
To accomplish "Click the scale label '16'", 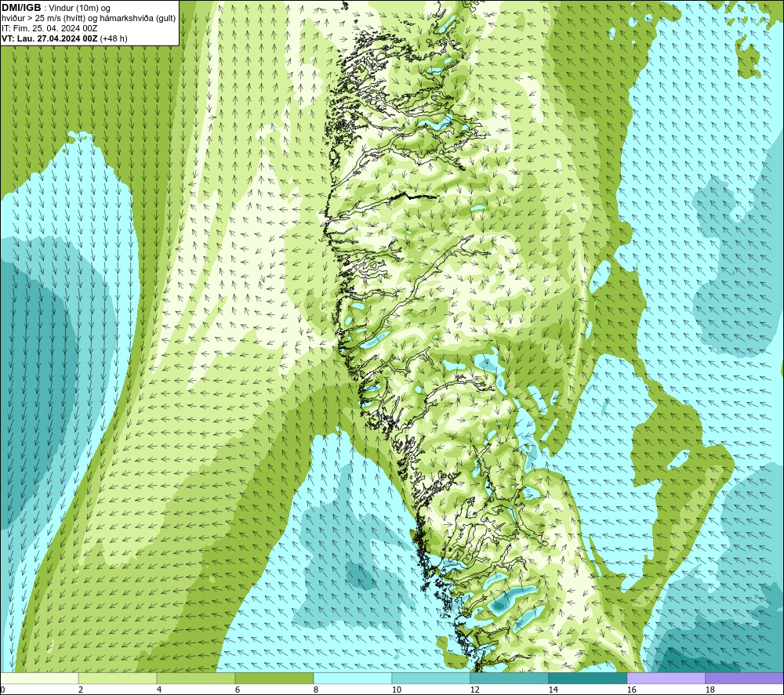I will click(x=631, y=690).
